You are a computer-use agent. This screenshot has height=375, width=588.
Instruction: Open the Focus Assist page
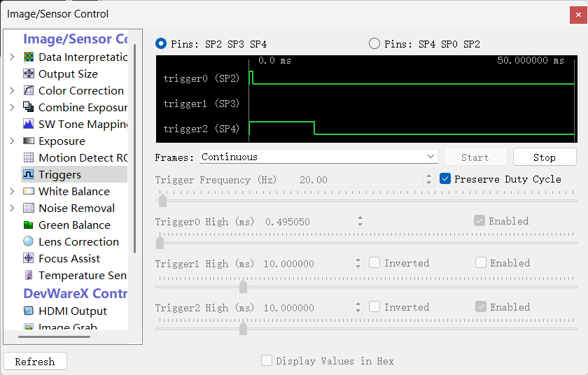[x=69, y=259]
